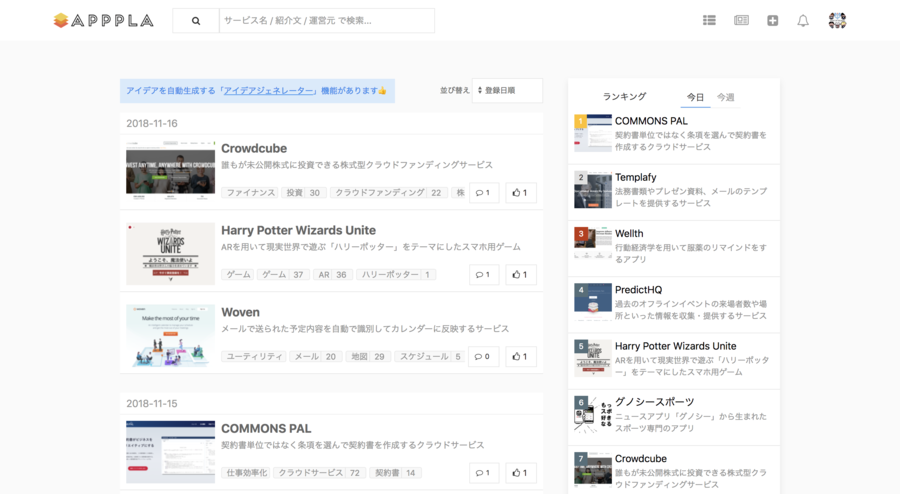Open the COMMONS PAL title in main list
The width and height of the screenshot is (900, 494).
[x=266, y=429]
